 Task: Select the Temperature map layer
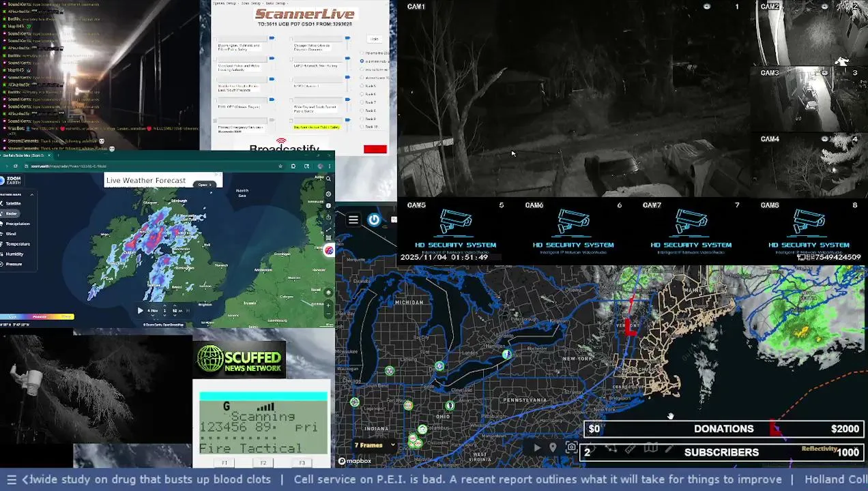[x=15, y=244]
